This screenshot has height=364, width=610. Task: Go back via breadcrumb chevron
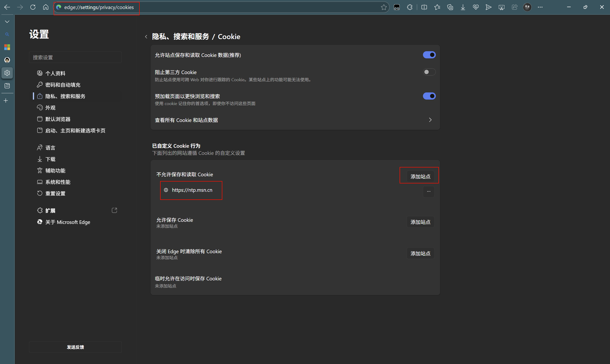[x=146, y=36]
